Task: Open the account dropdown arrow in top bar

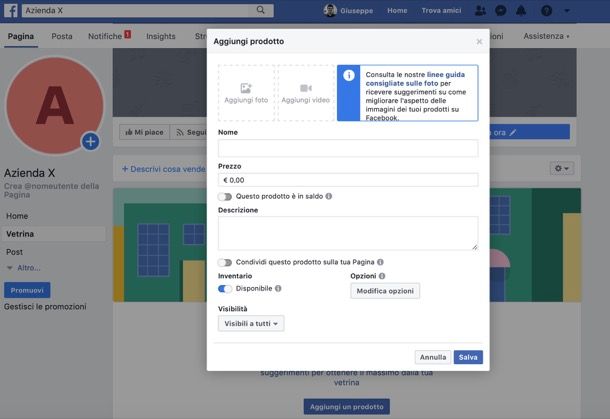Action: [567, 11]
